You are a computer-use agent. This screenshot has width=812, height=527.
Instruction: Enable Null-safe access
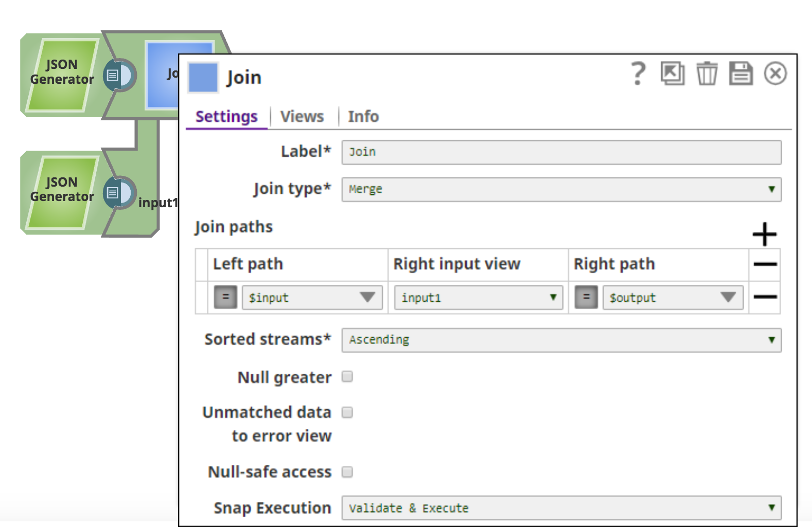click(348, 471)
